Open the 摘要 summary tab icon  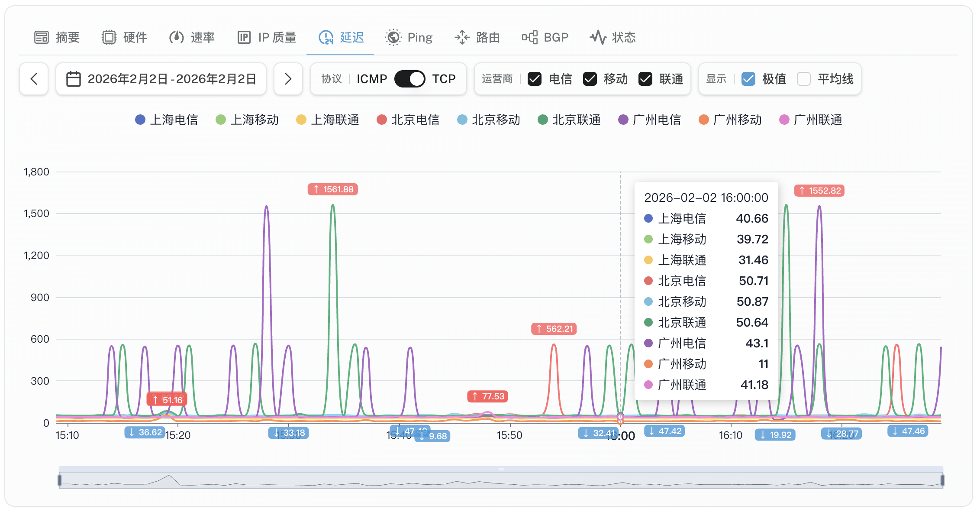click(42, 37)
